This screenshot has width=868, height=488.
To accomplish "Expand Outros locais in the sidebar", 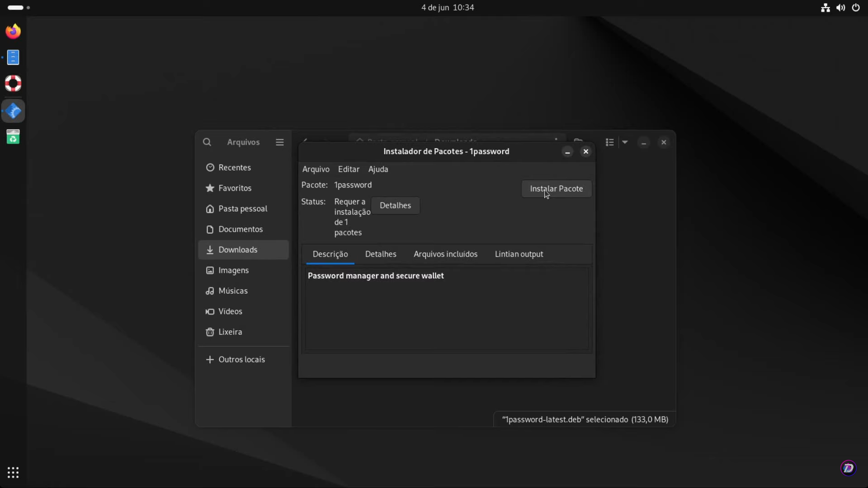I will [241, 359].
